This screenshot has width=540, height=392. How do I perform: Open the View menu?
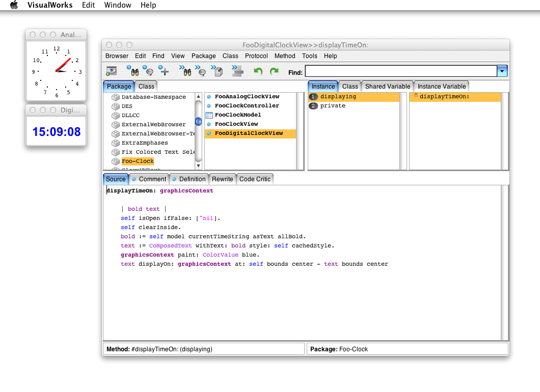(178, 56)
